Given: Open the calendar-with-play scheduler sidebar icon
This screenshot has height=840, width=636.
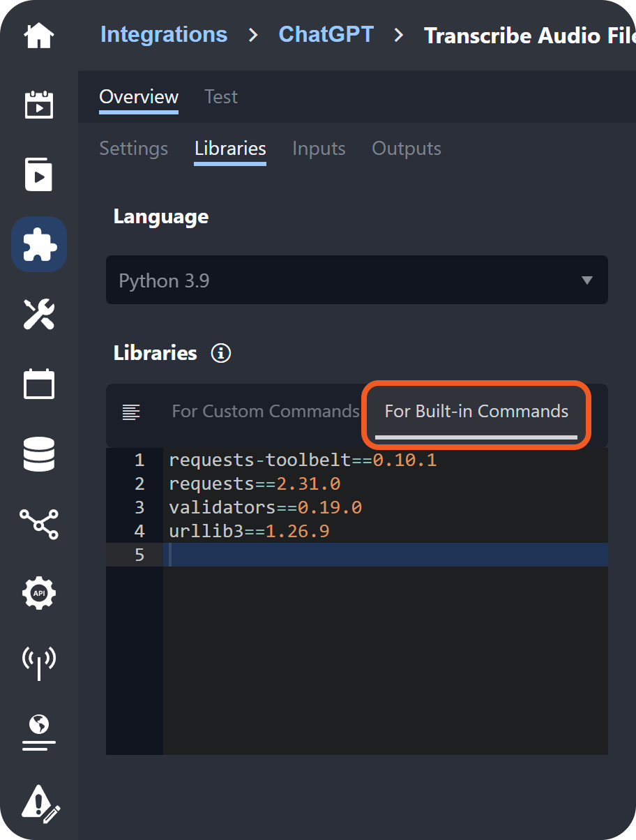Looking at the screenshot, I should (39, 105).
